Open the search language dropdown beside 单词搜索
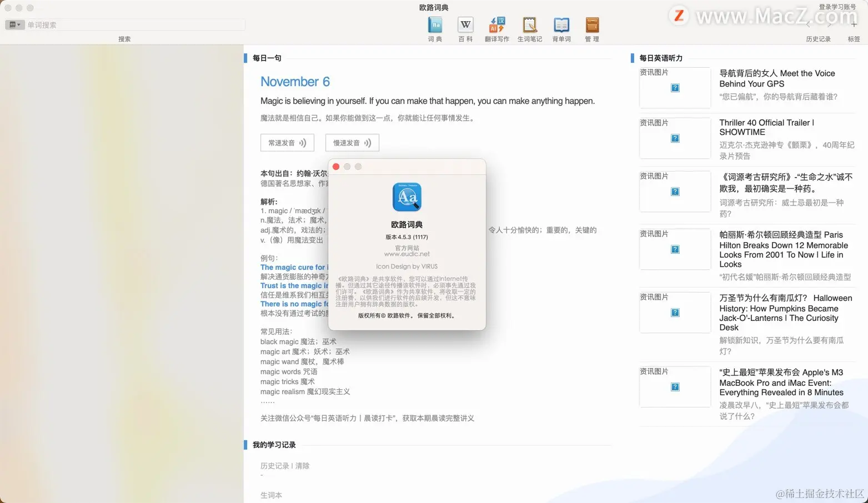Viewport: 868px width, 503px height. 15,25
